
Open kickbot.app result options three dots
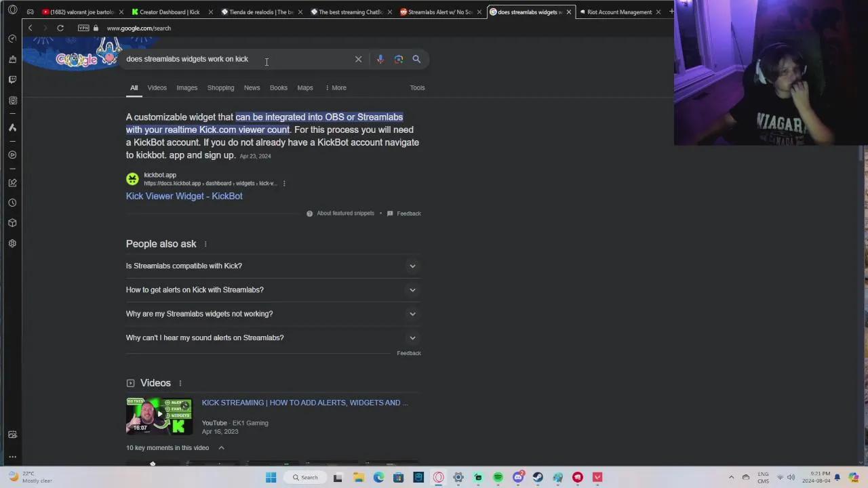pyautogui.click(x=284, y=184)
